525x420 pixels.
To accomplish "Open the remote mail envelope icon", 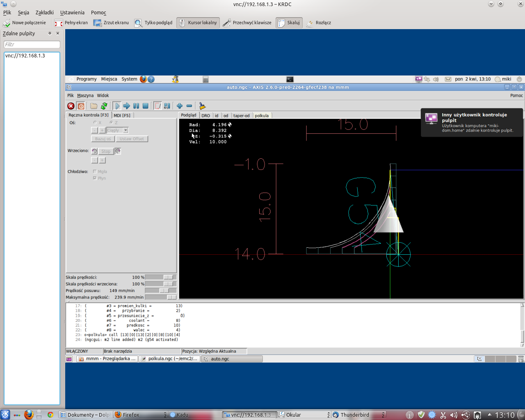I will pos(448,79).
